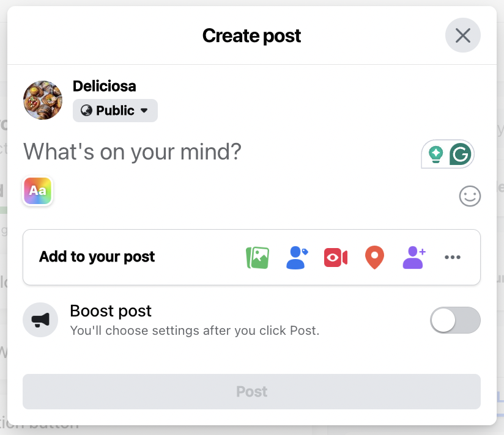The image size is (504, 435).
Task: Enable the Boost post toggle
Action: 455,320
